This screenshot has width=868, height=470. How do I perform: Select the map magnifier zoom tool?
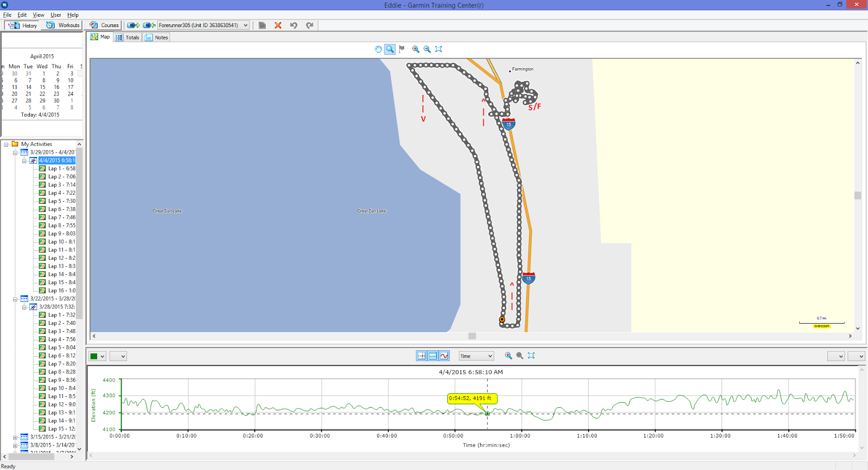pyautogui.click(x=390, y=49)
